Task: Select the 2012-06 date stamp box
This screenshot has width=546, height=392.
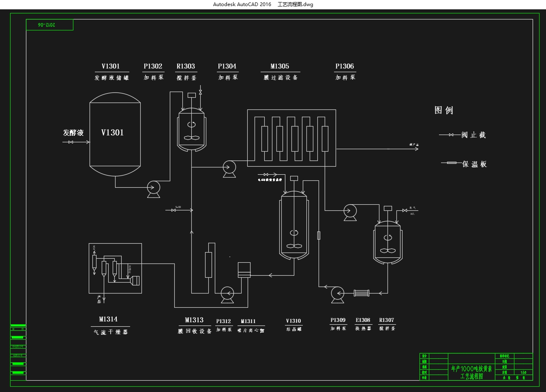Action: (x=49, y=25)
